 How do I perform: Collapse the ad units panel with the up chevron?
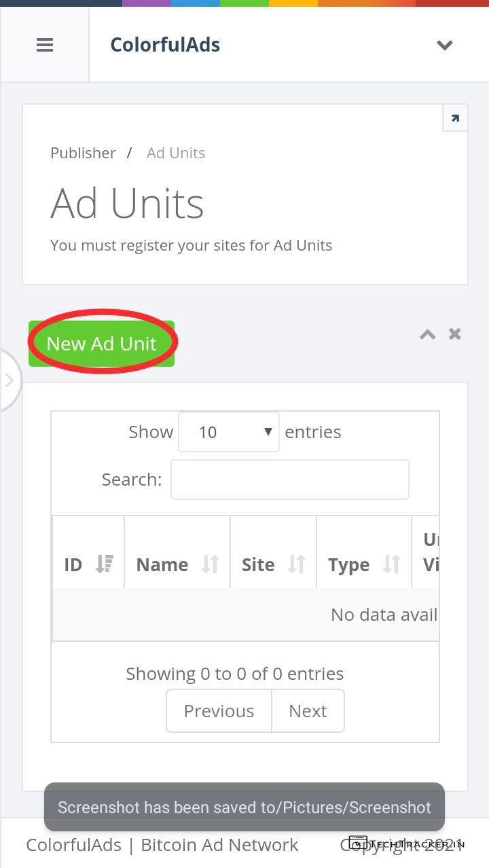[x=427, y=334]
